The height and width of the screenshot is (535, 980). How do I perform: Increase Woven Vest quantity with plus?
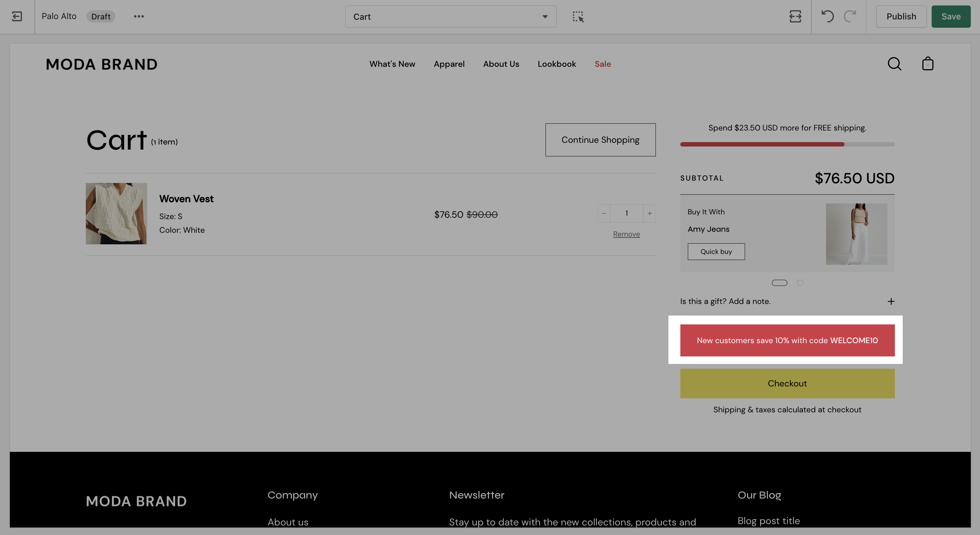click(x=649, y=214)
